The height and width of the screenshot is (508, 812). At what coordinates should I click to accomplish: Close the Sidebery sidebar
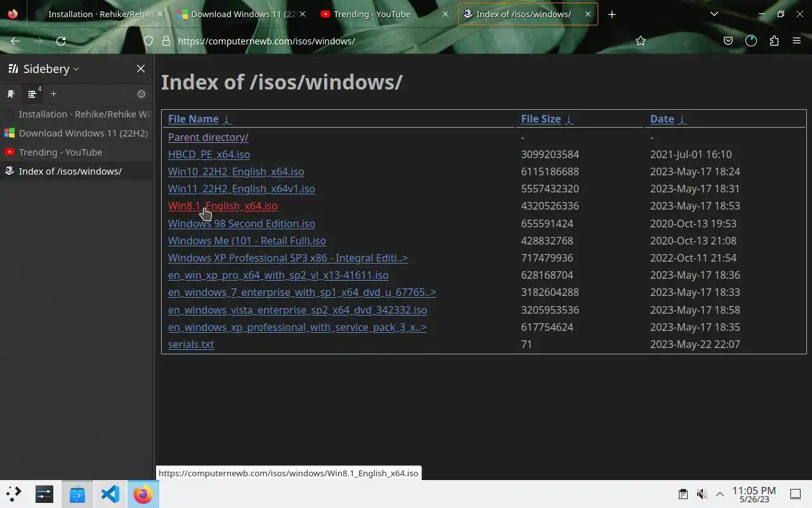pos(141,69)
